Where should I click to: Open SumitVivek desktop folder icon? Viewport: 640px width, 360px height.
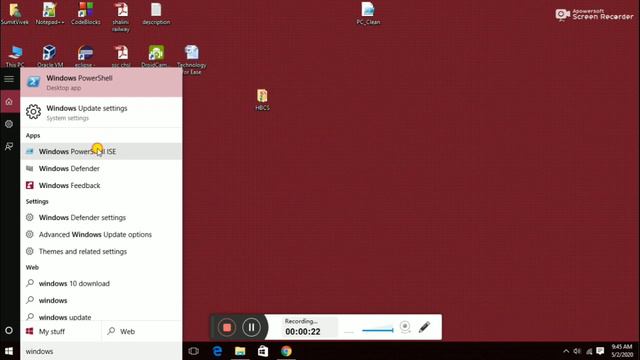[x=15, y=13]
